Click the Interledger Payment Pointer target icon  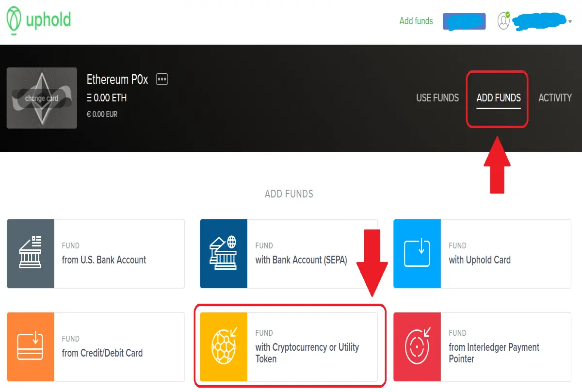(417, 347)
